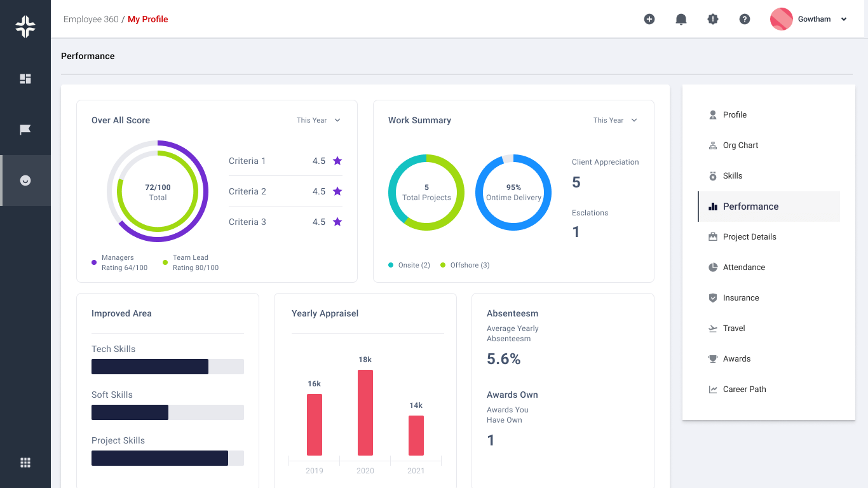Select the flag icon in left sidebar
The height and width of the screenshot is (488, 868).
tap(25, 130)
